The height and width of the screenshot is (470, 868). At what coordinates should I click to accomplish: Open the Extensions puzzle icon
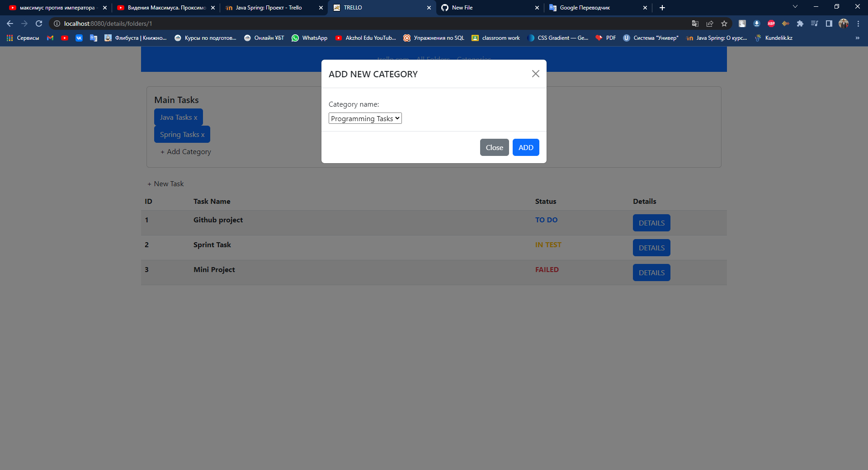[800, 23]
